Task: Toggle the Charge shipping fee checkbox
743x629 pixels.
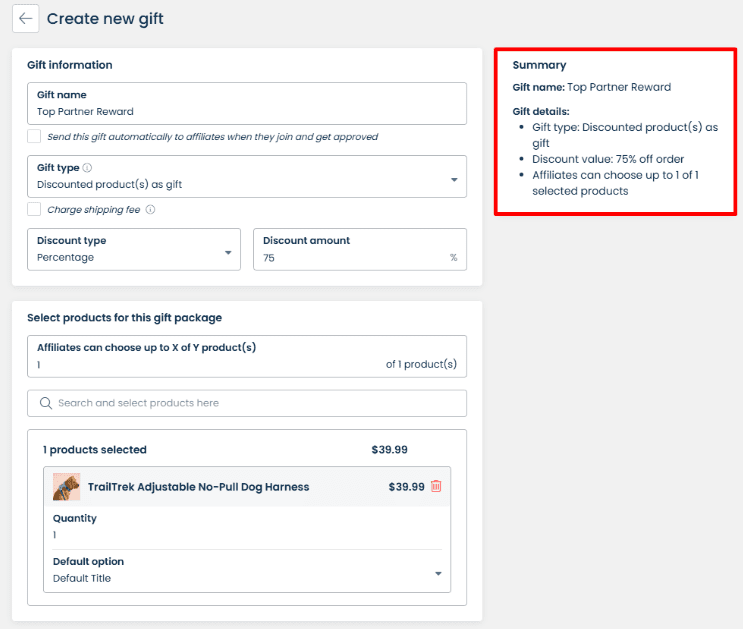Action: (x=34, y=210)
